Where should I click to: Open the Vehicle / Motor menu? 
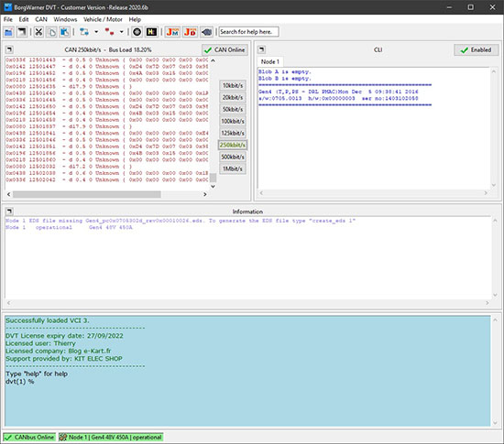click(103, 19)
